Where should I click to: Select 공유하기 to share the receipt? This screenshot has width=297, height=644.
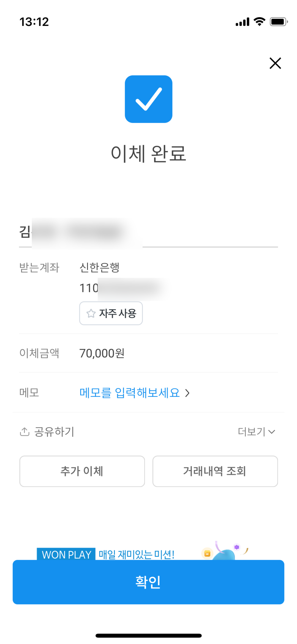tap(54, 431)
